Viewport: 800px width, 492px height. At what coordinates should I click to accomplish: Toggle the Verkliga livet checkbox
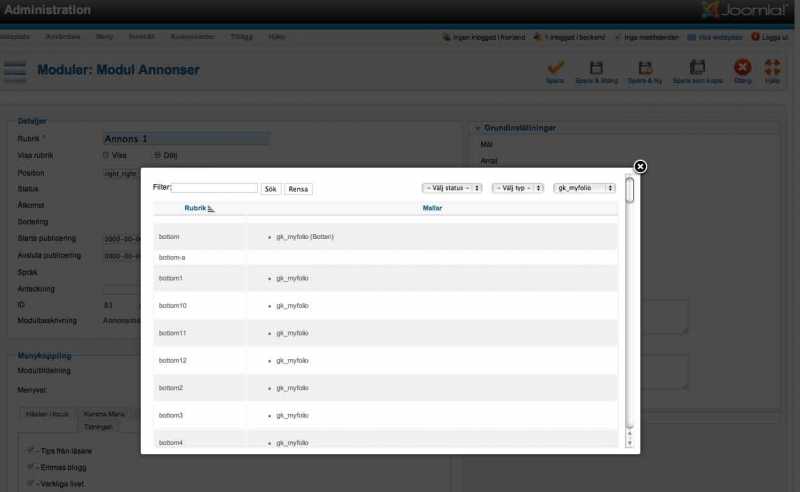30,483
